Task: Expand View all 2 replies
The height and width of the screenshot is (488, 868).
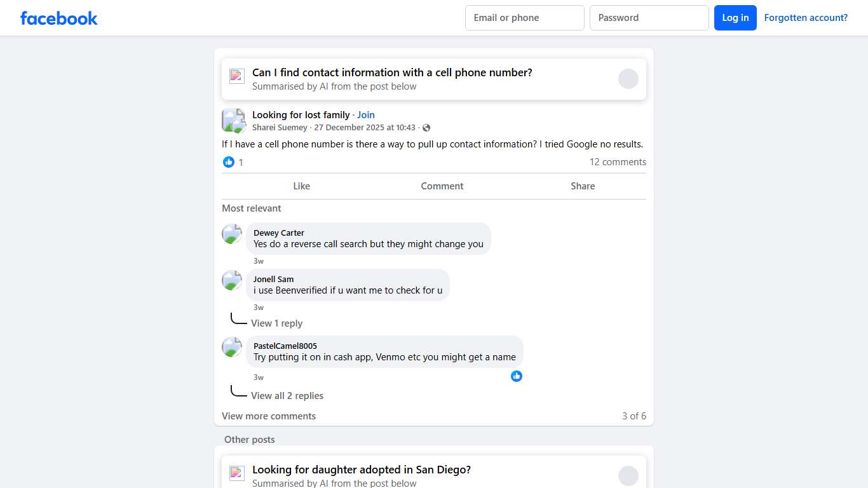Action: coord(287,396)
